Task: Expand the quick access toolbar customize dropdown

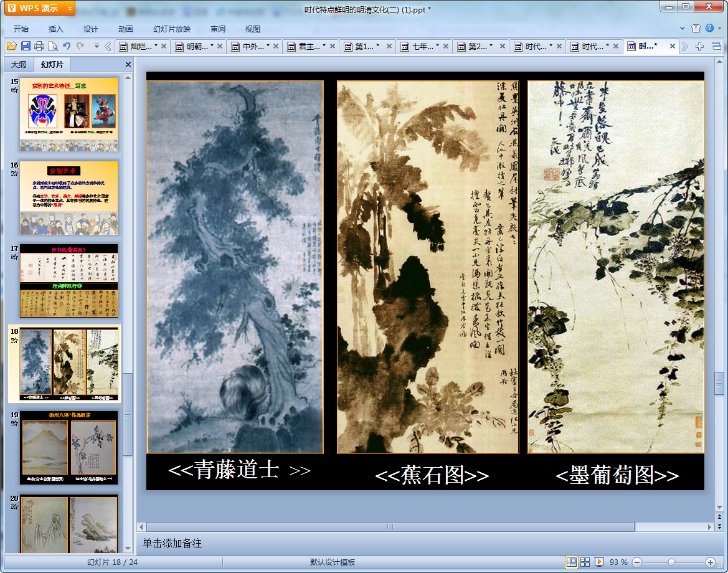Action: (x=96, y=46)
